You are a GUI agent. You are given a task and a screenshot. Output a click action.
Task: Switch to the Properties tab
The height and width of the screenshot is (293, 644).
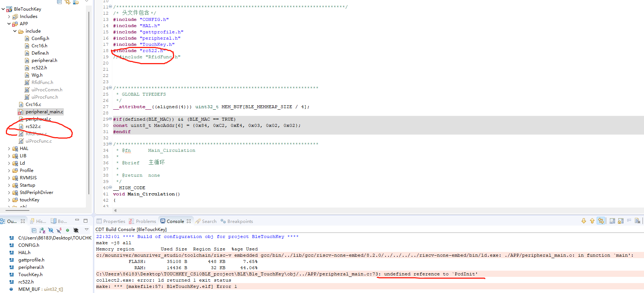click(111, 221)
